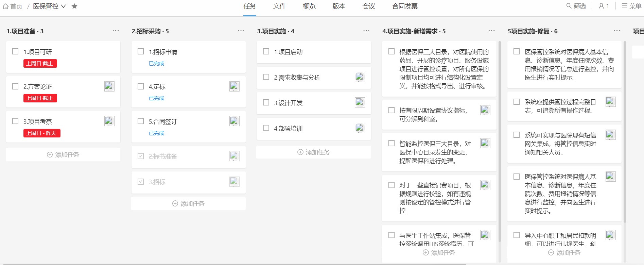The height and width of the screenshot is (265, 644).
Task: Star the 医保管控 project as favorite
Action: tap(74, 6)
